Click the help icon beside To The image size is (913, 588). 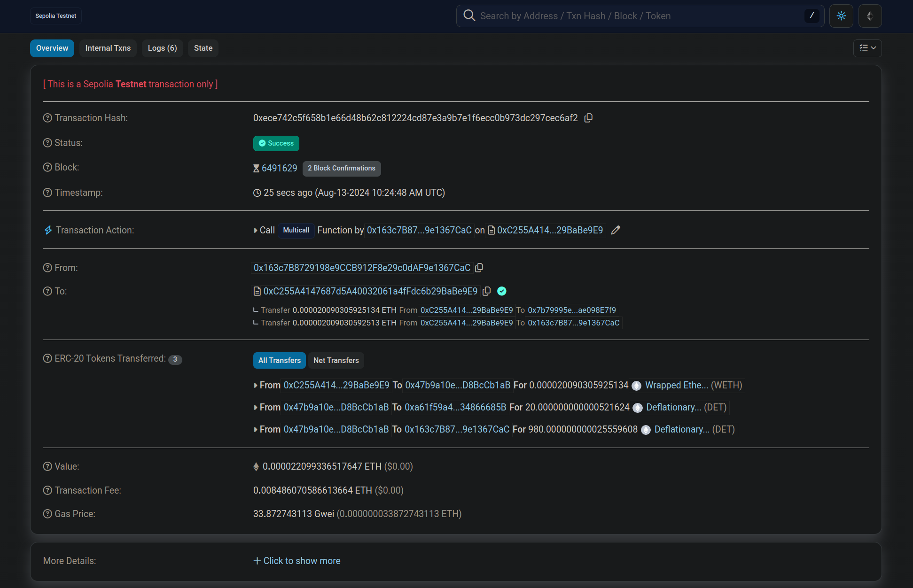pyautogui.click(x=47, y=291)
